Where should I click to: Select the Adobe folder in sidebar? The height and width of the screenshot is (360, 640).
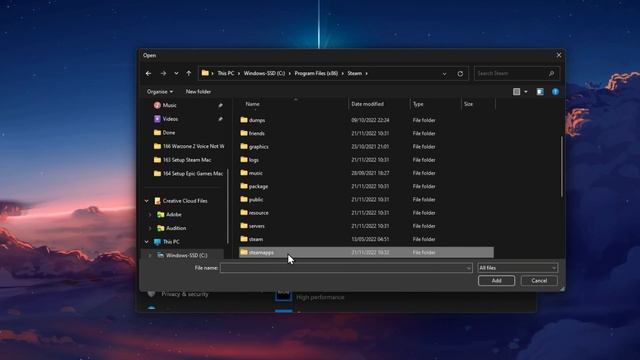click(173, 215)
